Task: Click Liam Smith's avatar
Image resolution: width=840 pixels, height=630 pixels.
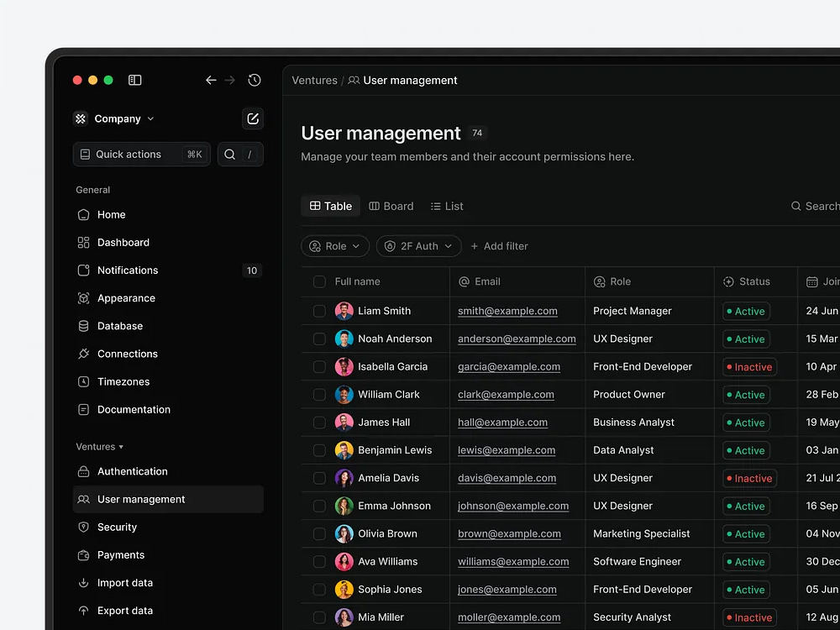Action: click(x=344, y=312)
